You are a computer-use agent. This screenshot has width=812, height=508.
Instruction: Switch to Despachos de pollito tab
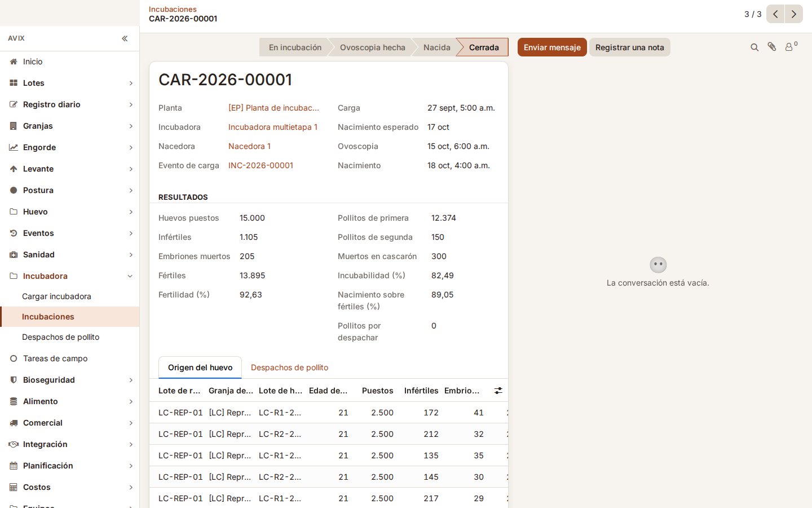coord(289,367)
